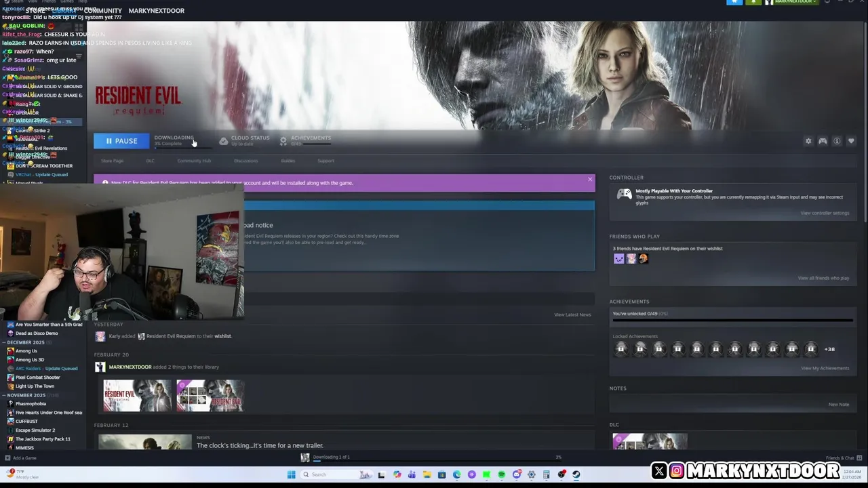The image size is (868, 488).
Task: Open the DLC tab
Action: coord(150,161)
